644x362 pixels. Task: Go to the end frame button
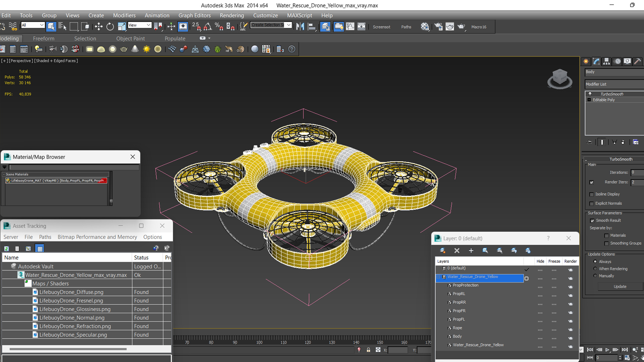click(625, 350)
